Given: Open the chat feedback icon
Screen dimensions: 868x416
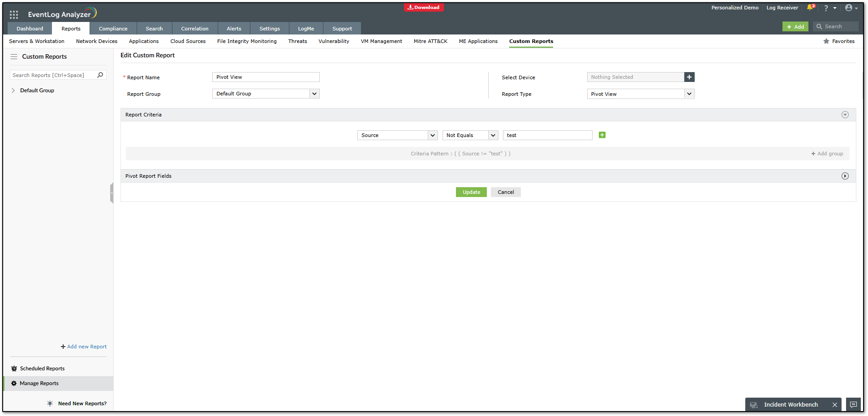Looking at the screenshot, I should [x=854, y=404].
